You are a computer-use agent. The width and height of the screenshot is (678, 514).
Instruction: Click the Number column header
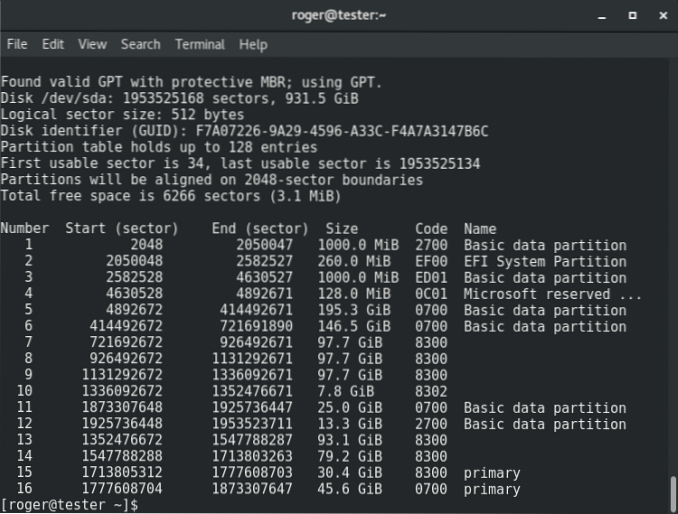coord(25,228)
